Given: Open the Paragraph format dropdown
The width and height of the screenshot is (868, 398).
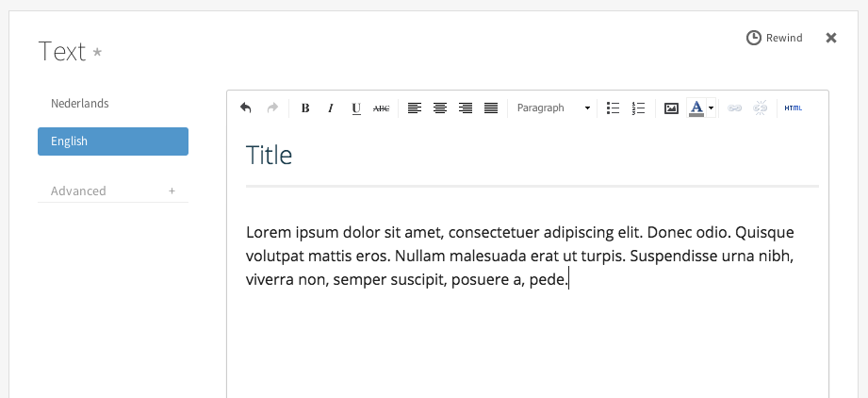Looking at the screenshot, I should pyautogui.click(x=553, y=108).
